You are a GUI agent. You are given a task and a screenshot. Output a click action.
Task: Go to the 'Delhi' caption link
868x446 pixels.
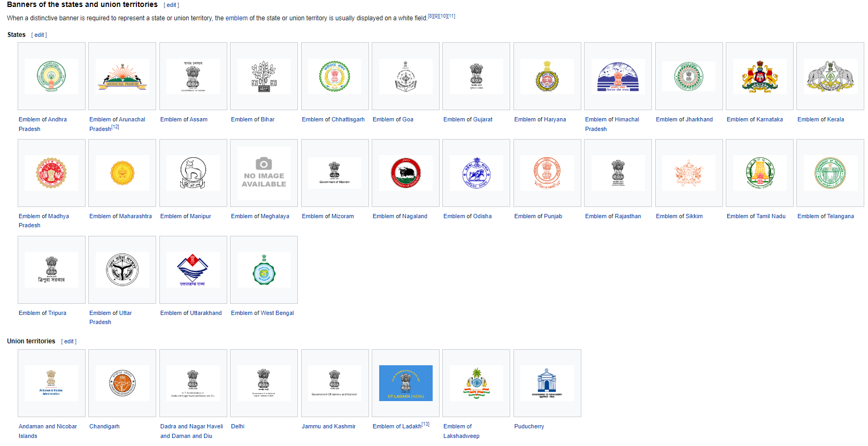pos(237,427)
